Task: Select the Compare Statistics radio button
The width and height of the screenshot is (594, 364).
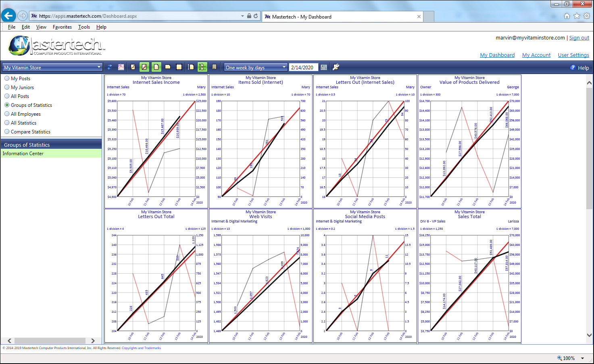Action: pyautogui.click(x=7, y=131)
